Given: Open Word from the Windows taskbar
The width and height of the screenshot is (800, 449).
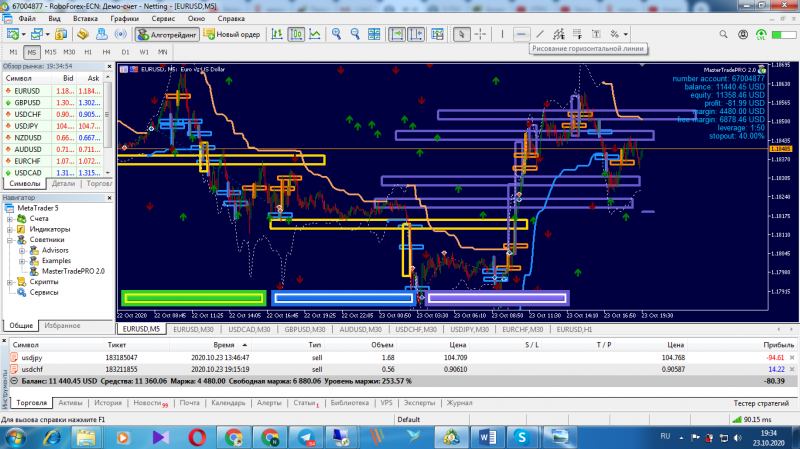Looking at the screenshot, I should click(x=488, y=437).
